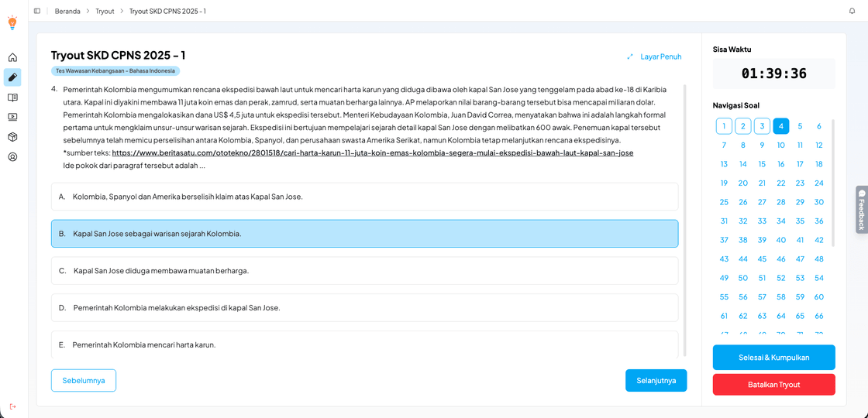Open the notification bell icon
The height and width of the screenshot is (418, 868).
(x=852, y=11)
